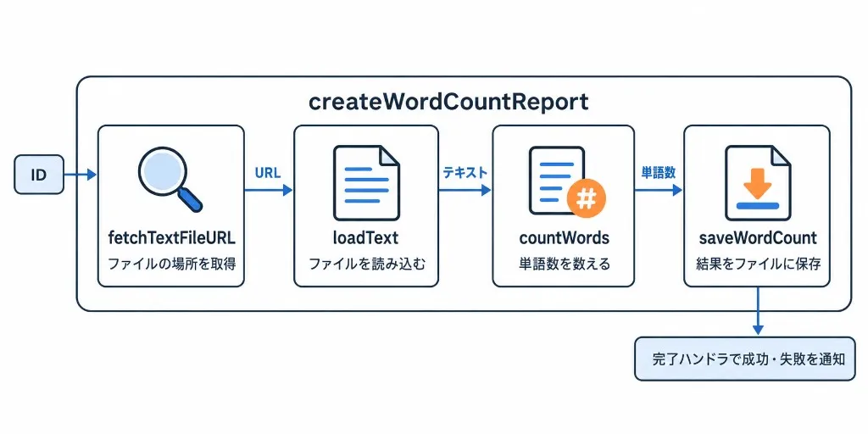The width and height of the screenshot is (868, 434).
Task: Click the テキスト arrow label
Action: (465, 172)
